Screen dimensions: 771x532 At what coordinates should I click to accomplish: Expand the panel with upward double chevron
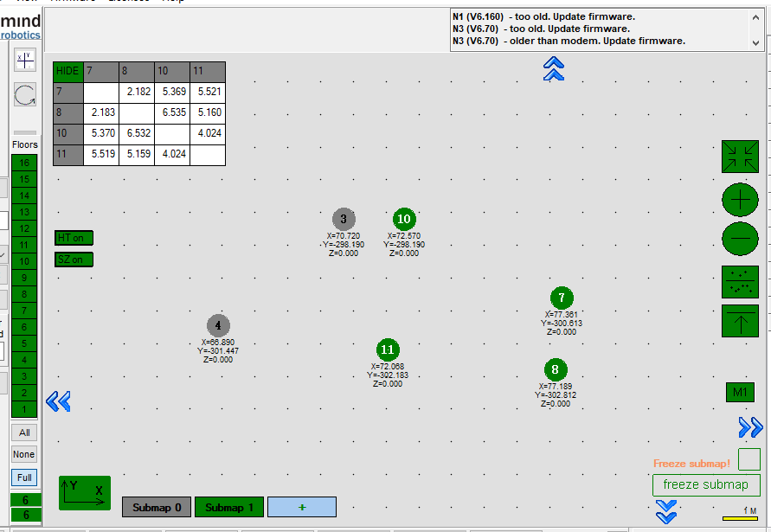pos(554,68)
